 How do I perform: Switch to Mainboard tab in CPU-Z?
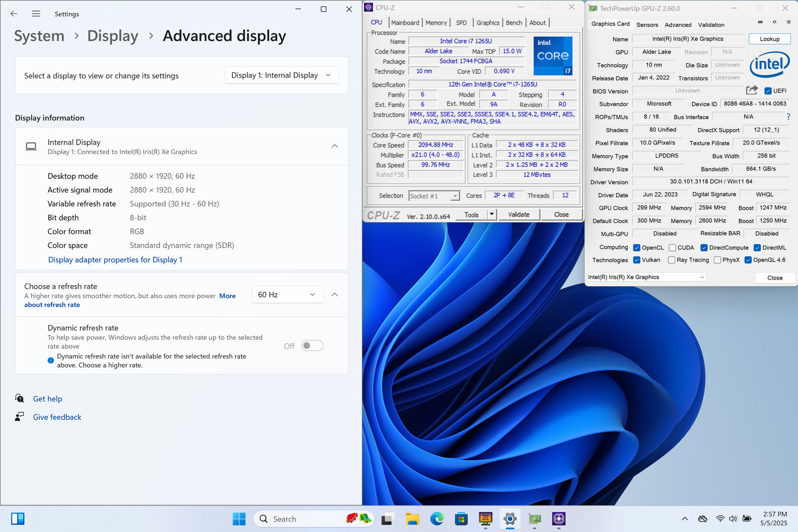coord(405,23)
